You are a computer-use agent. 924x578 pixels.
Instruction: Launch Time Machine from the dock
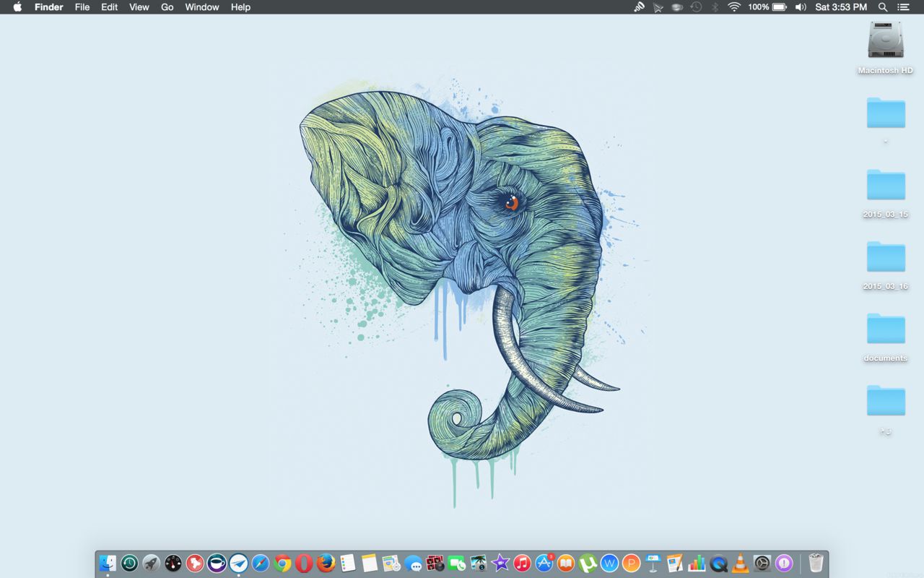pyautogui.click(x=129, y=563)
